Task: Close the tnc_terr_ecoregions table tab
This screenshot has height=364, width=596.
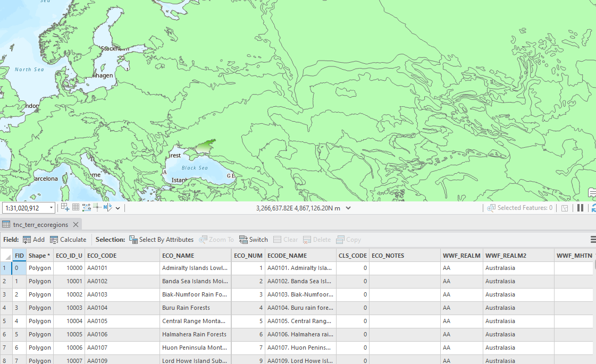Action: [x=76, y=225]
